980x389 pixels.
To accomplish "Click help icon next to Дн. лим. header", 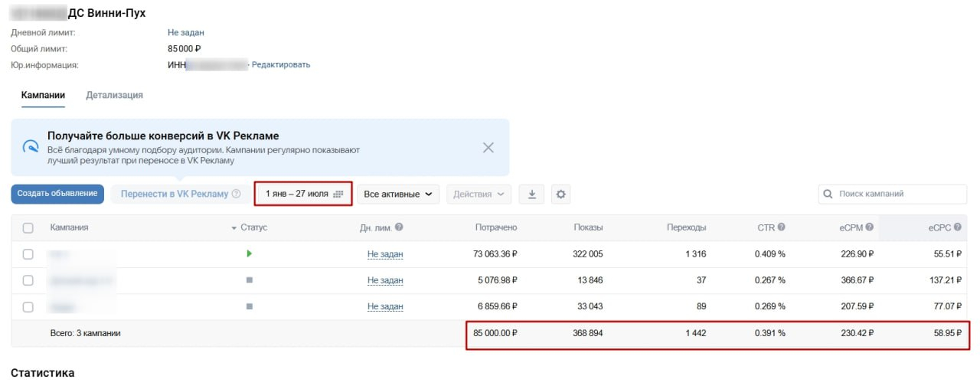I will click(399, 227).
